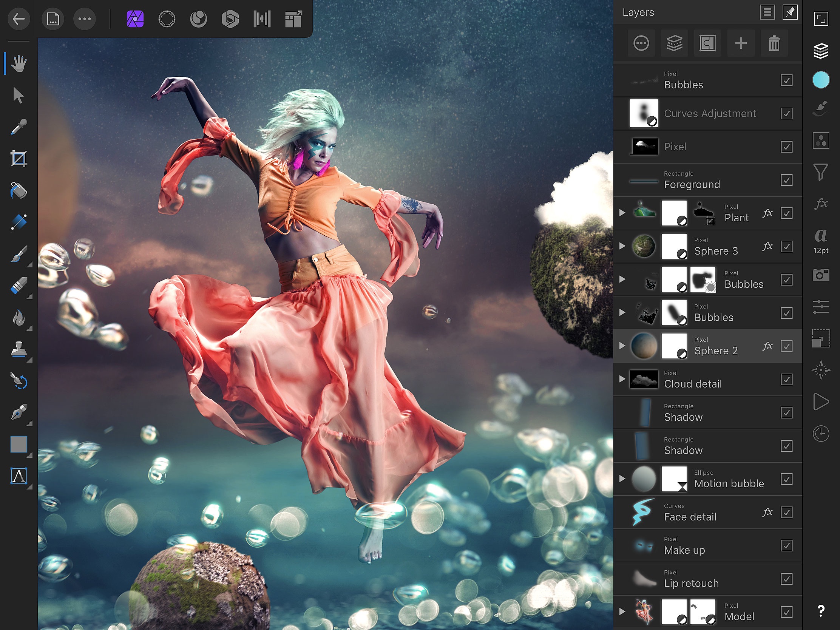Open layer options three-dots button

coord(641,43)
